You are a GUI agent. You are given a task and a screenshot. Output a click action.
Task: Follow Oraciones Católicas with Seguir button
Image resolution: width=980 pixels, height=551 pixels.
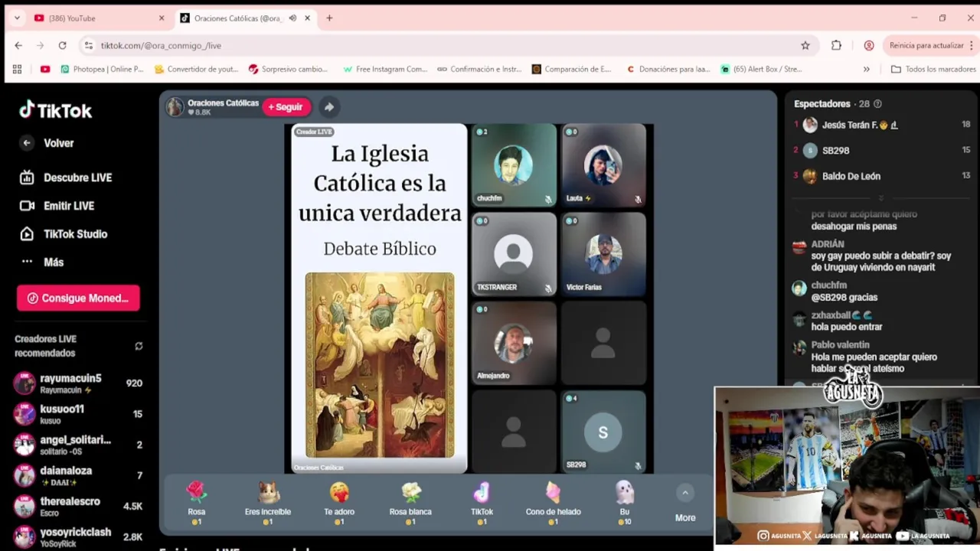[x=286, y=107]
